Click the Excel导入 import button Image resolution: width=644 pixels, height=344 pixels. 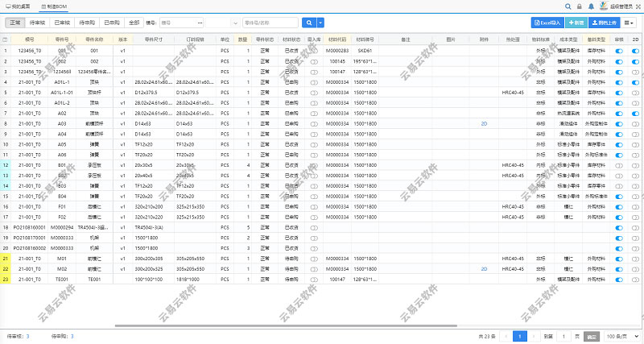(547, 23)
